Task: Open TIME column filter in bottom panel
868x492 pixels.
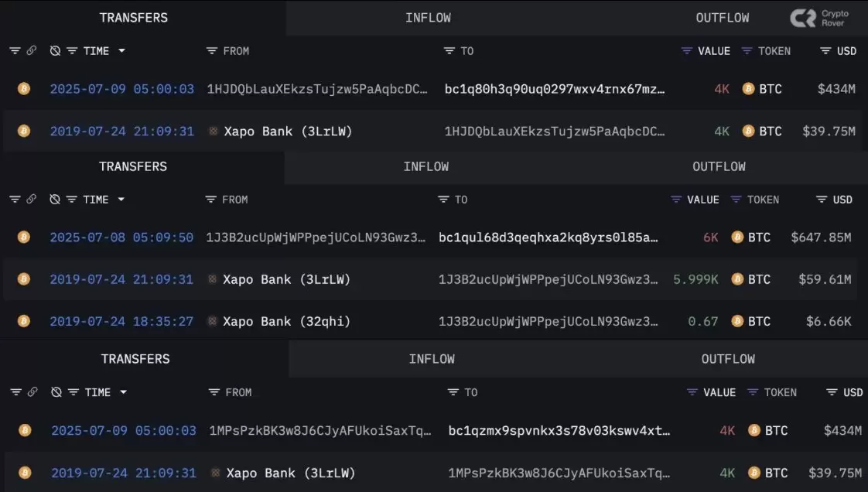Action: point(73,392)
